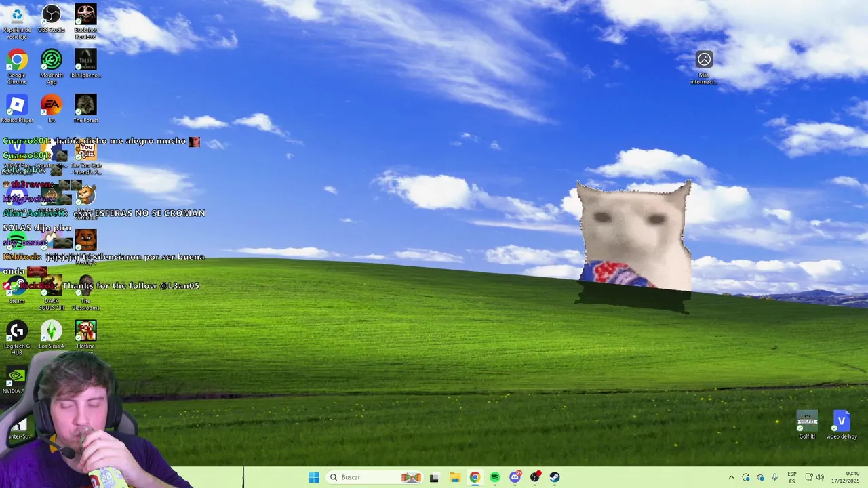Open Spotify from the taskbar
Screen dimensions: 868x488
(495, 477)
